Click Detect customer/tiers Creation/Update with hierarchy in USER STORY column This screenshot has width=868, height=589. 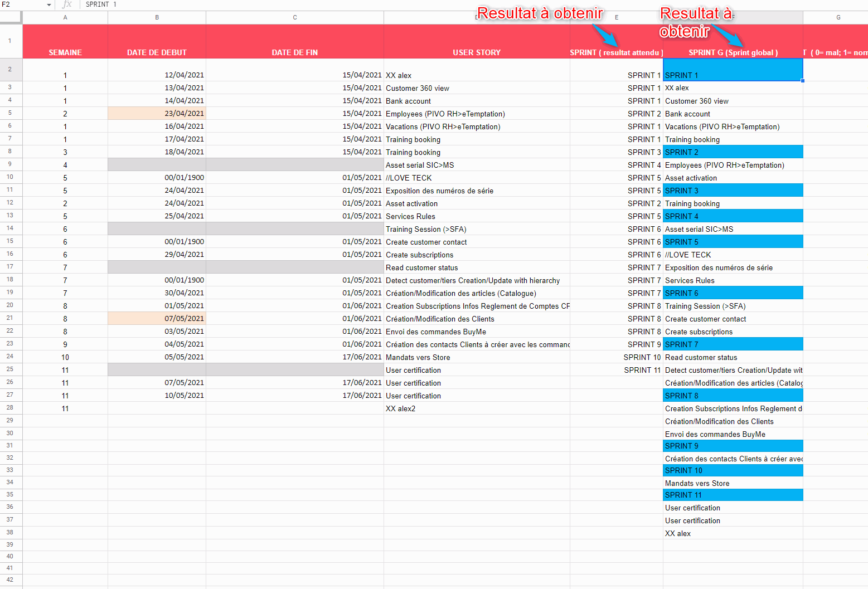point(477,280)
